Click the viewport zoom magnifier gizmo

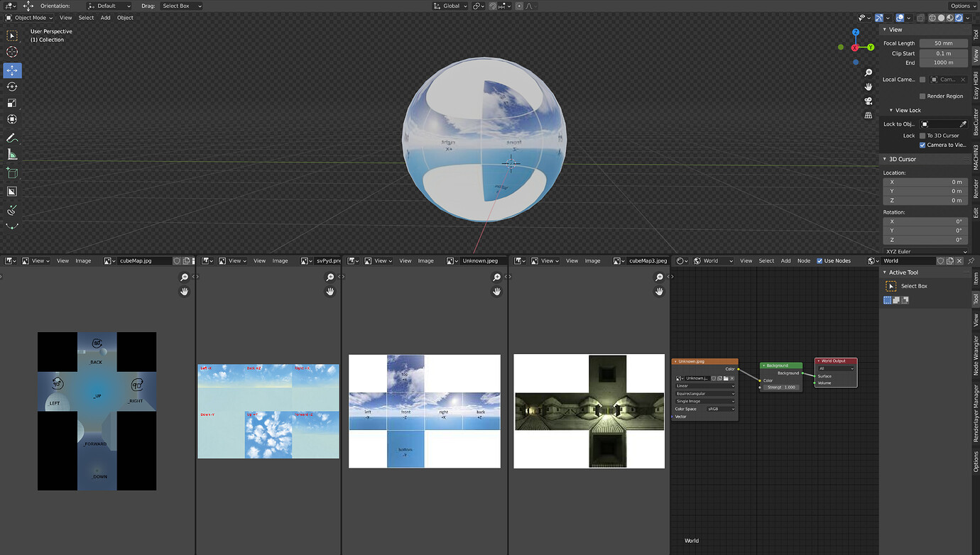(x=869, y=72)
